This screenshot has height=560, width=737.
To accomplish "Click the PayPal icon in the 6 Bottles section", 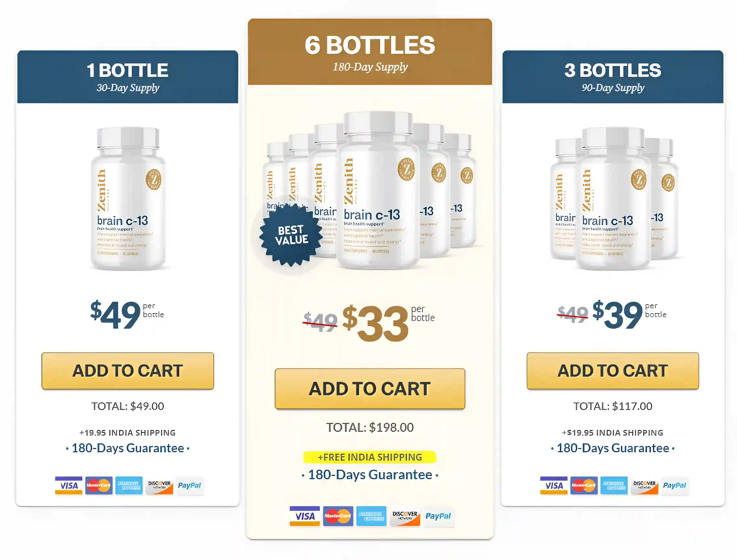I will (439, 516).
